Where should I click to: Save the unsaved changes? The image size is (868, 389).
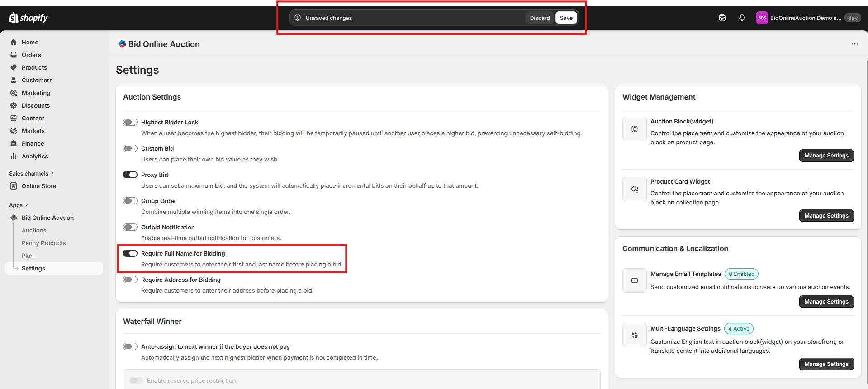click(566, 18)
